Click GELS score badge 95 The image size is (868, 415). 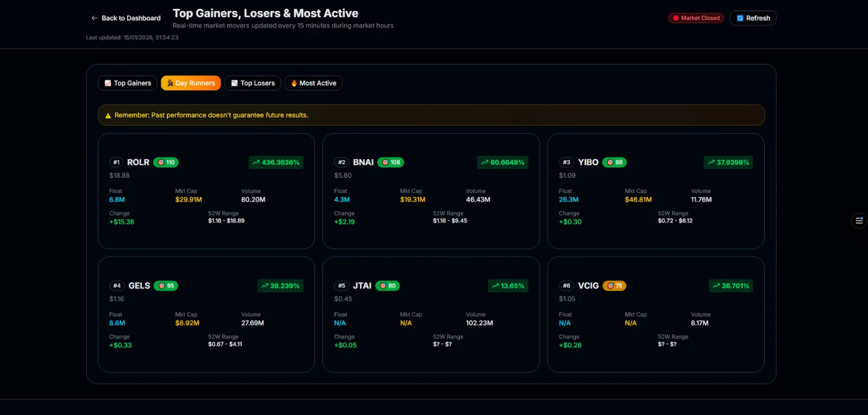click(x=166, y=285)
